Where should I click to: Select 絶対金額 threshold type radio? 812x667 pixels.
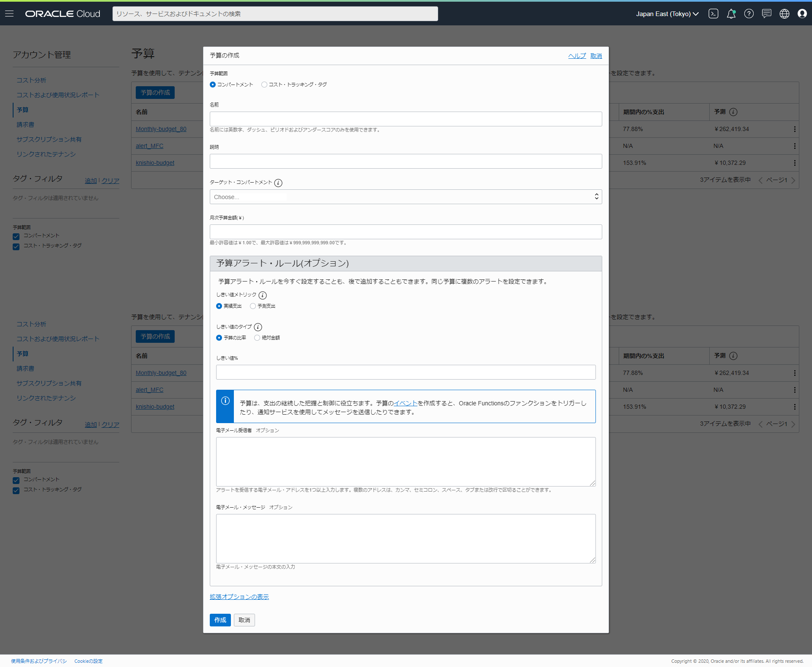[257, 338]
